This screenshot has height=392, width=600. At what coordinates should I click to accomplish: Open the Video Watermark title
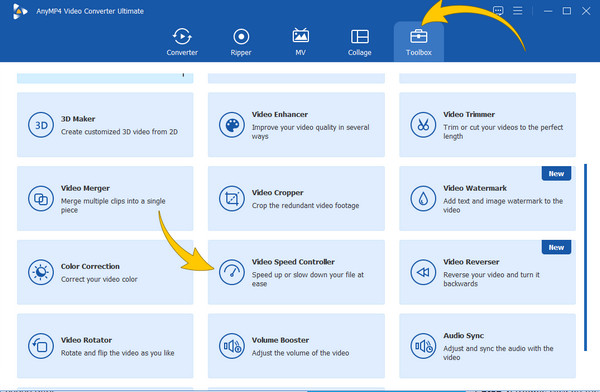[475, 188]
